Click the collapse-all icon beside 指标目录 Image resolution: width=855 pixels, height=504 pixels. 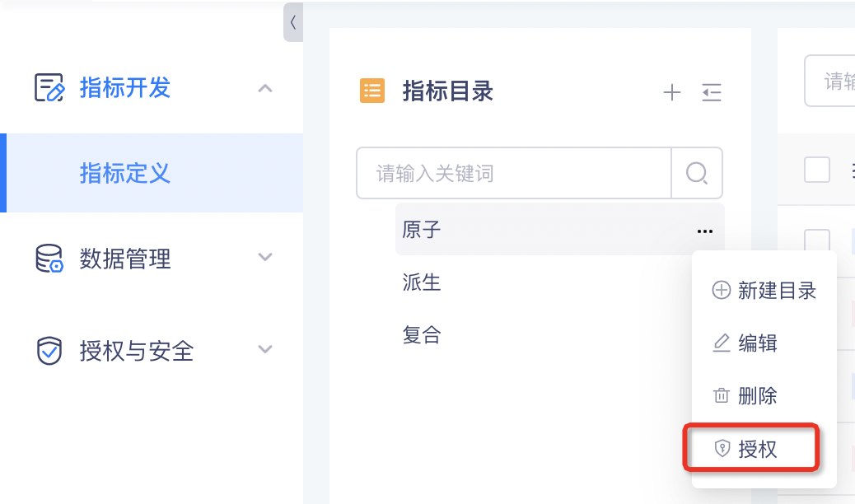(x=712, y=92)
